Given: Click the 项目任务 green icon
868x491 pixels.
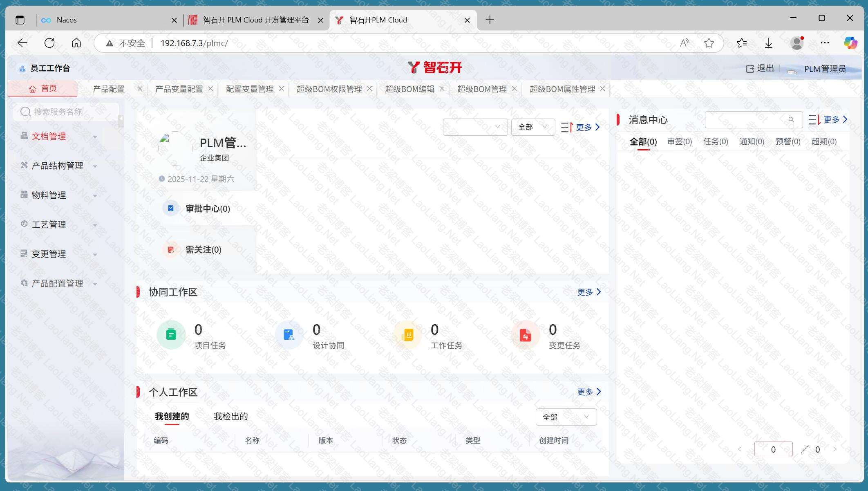Looking at the screenshot, I should [171, 335].
